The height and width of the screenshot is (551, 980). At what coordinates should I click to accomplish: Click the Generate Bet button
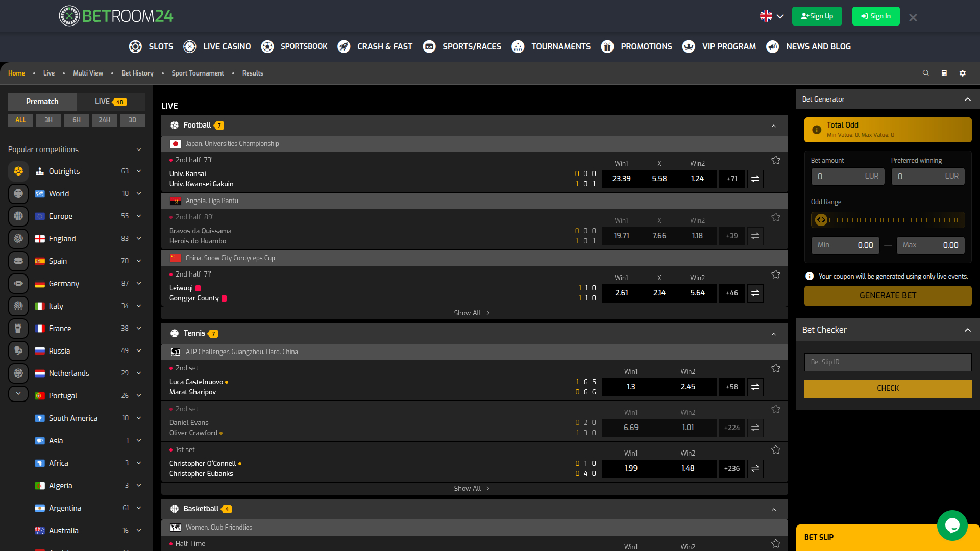[888, 296]
